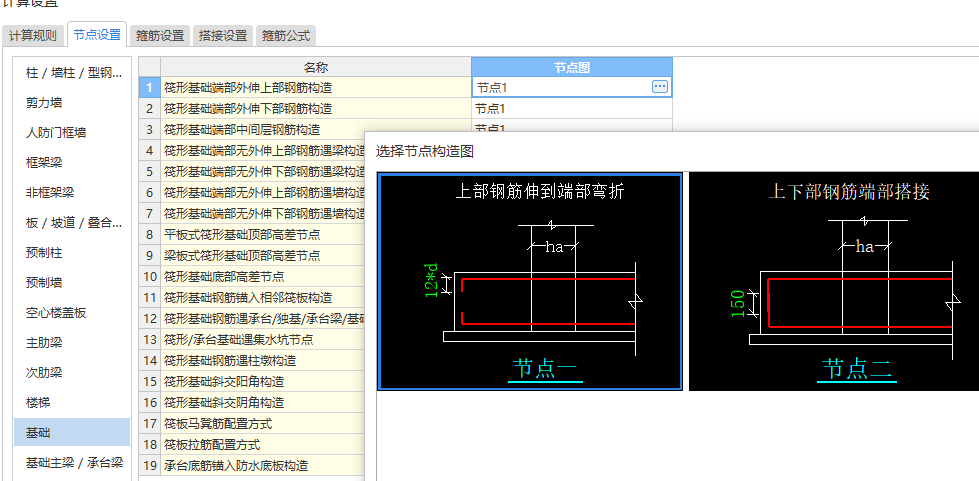Go to the 搭接设置 tab
Screen dimensions: 979x481
click(x=223, y=36)
